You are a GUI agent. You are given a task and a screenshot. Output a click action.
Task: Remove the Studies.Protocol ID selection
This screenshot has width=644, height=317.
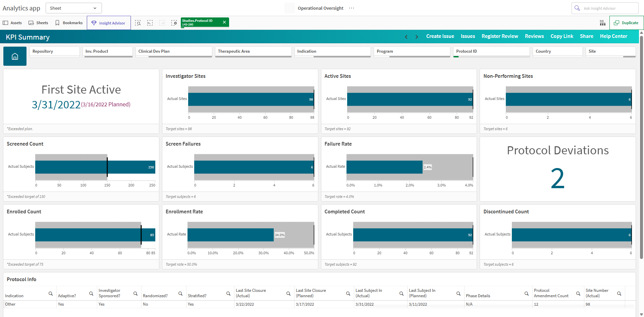(x=224, y=22)
